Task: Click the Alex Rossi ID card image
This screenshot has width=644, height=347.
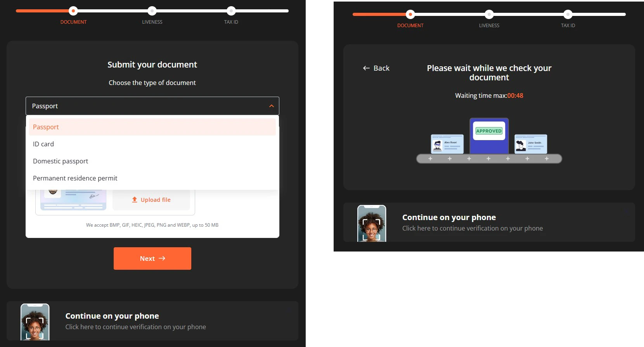Action: tap(447, 144)
